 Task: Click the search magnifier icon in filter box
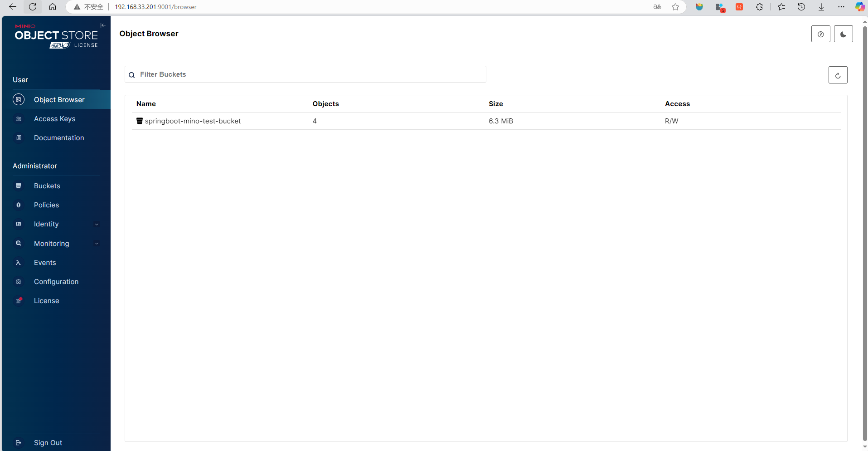132,75
